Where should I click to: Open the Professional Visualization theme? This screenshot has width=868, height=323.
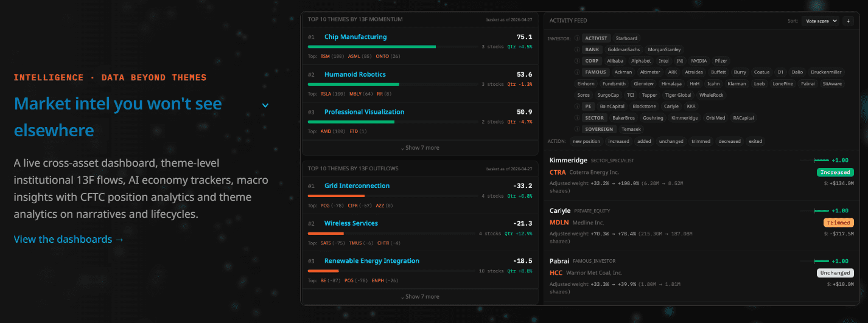click(x=364, y=112)
